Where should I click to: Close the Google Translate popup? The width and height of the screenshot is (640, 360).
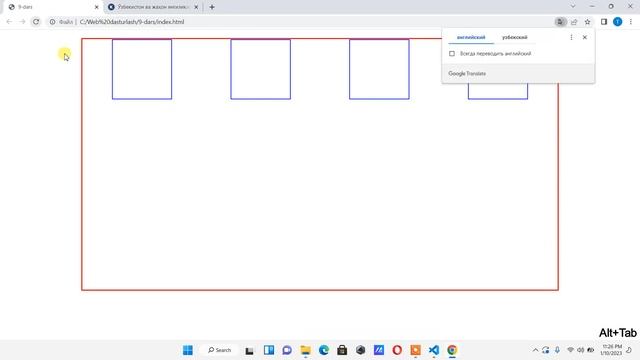click(x=584, y=37)
